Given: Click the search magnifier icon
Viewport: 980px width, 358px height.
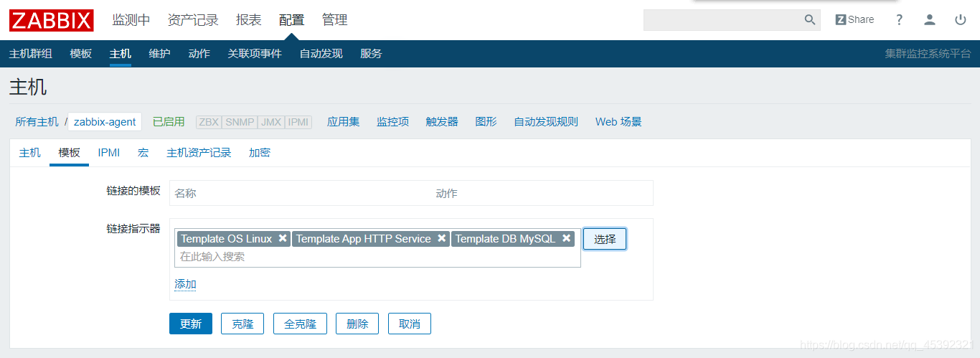Looking at the screenshot, I should 810,20.
